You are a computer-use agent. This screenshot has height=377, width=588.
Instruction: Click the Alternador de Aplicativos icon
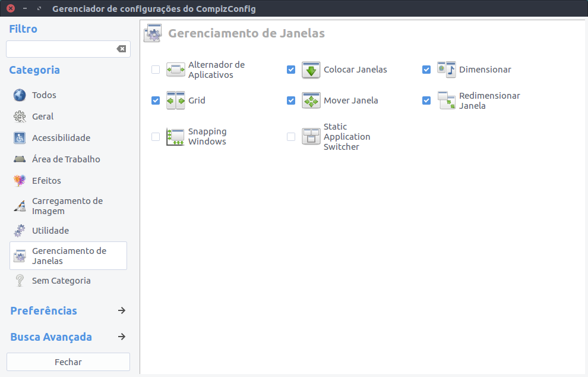175,70
